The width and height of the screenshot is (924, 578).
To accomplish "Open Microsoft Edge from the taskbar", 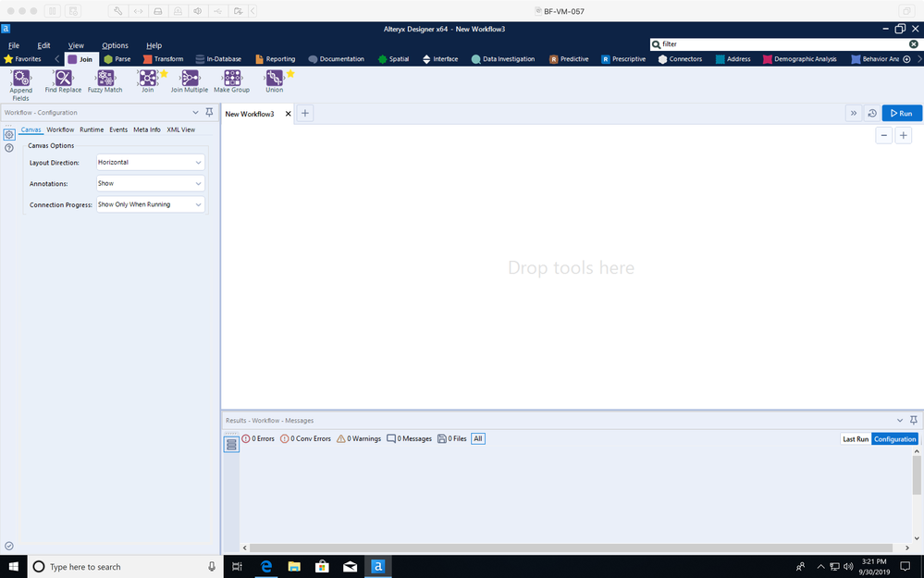I will (266, 566).
